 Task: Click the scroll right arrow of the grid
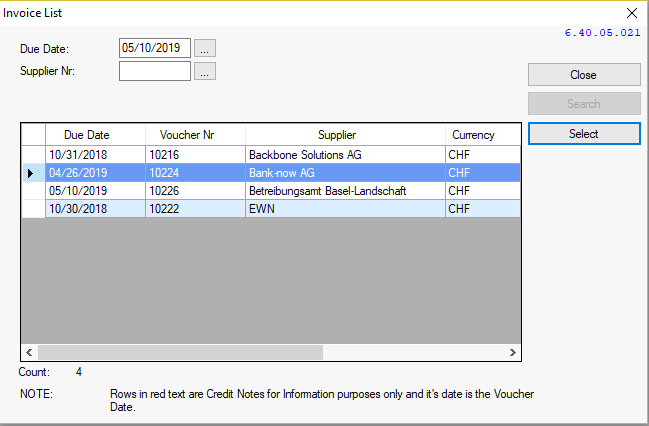coord(512,352)
